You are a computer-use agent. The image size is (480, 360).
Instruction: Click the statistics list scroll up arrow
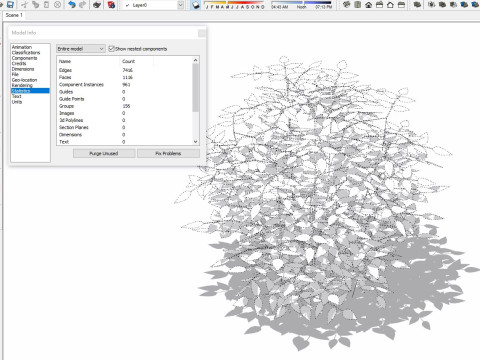click(196, 60)
